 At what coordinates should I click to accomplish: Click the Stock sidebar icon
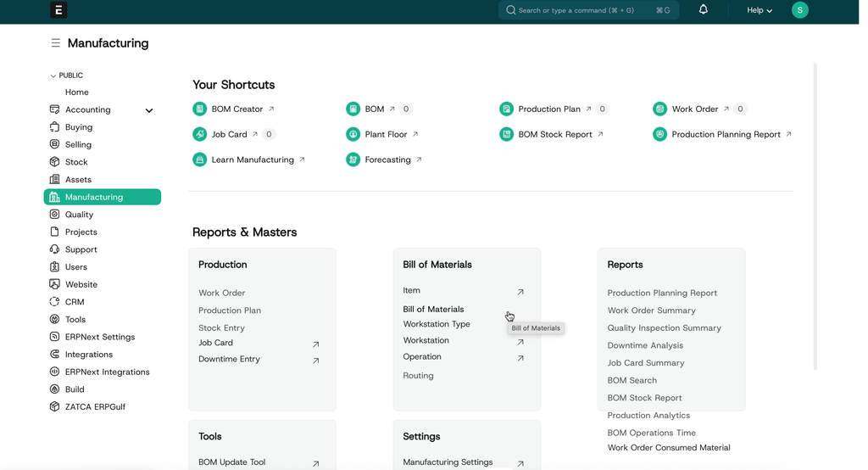coord(54,162)
